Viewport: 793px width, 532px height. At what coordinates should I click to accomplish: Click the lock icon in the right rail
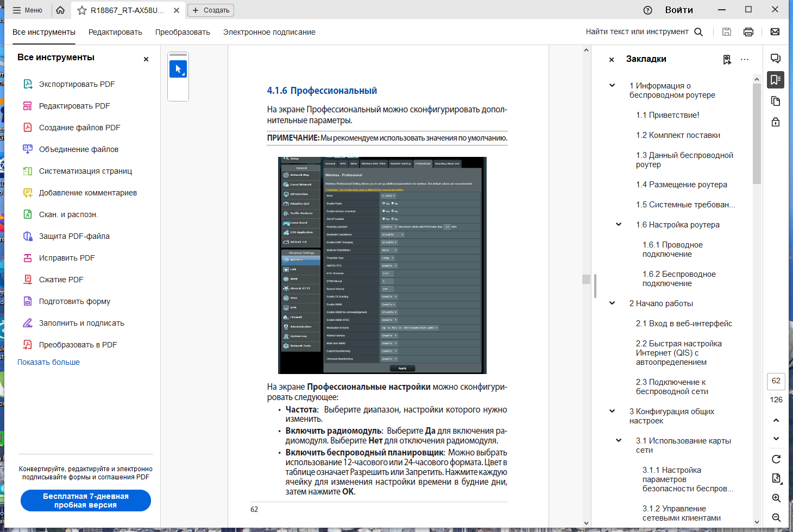pos(776,122)
